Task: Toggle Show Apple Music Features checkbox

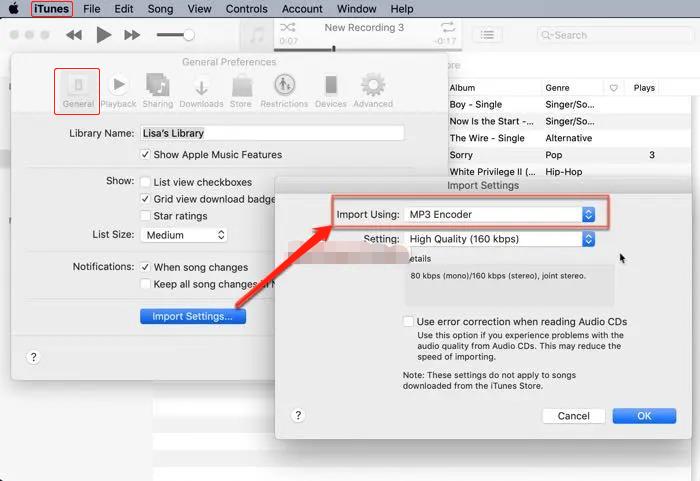Action: click(x=145, y=155)
